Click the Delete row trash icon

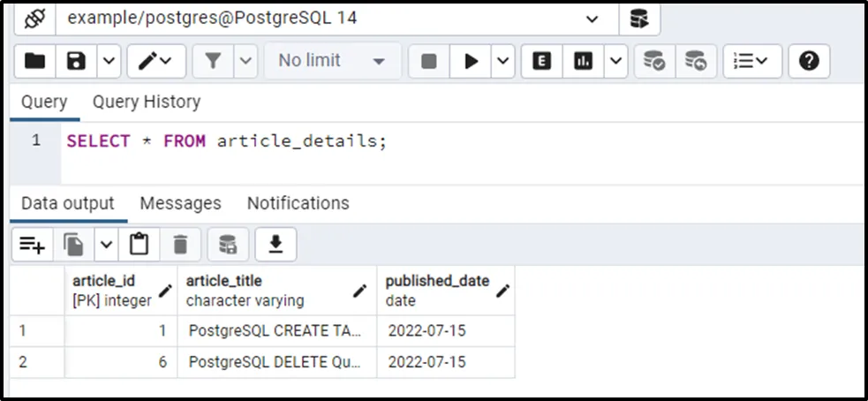[x=180, y=245]
